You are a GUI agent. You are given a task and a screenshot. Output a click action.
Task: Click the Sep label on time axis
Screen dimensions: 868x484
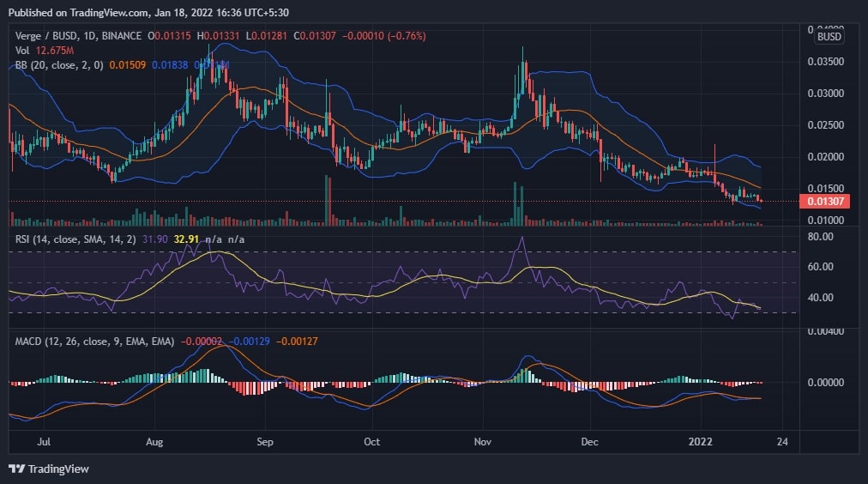pos(265,441)
